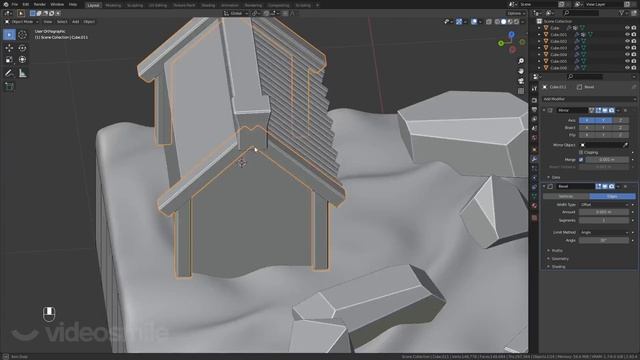The width and height of the screenshot is (640, 360).
Task: Activate the Transform tool
Action: coord(22,60)
